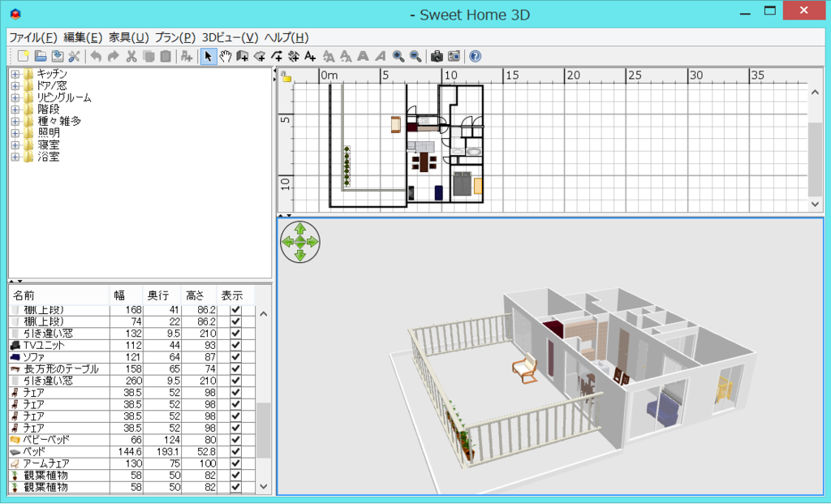
Task: Paste from the clipboard
Action: (166, 56)
